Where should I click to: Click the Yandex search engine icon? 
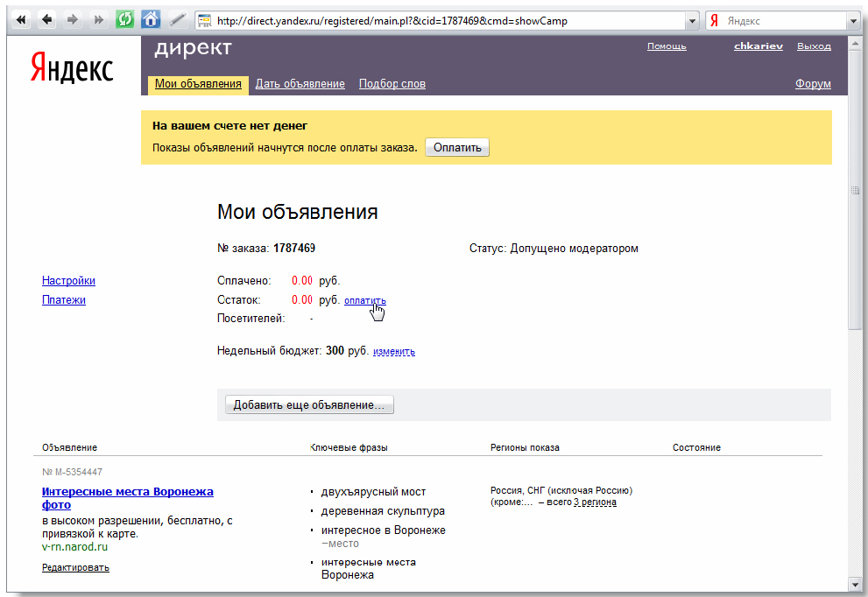715,21
